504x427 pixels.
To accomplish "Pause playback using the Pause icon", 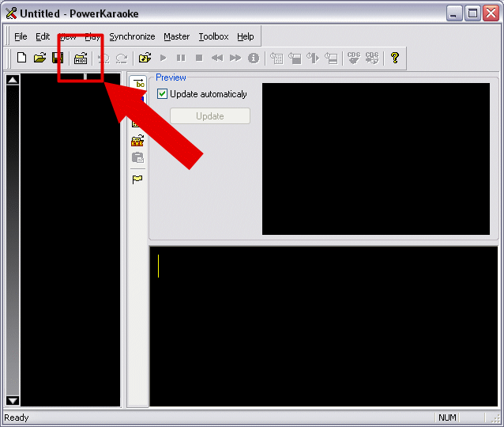I will [x=181, y=58].
